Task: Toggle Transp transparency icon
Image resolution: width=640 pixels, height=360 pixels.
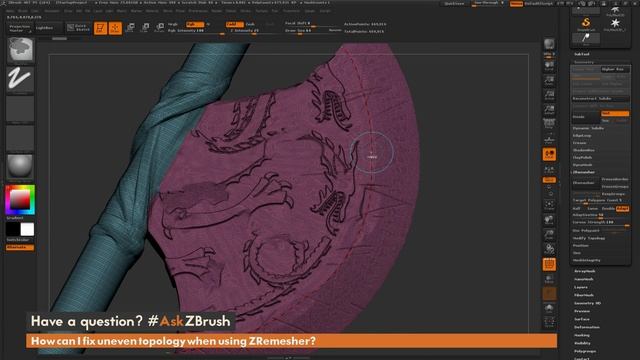Action: [549, 279]
